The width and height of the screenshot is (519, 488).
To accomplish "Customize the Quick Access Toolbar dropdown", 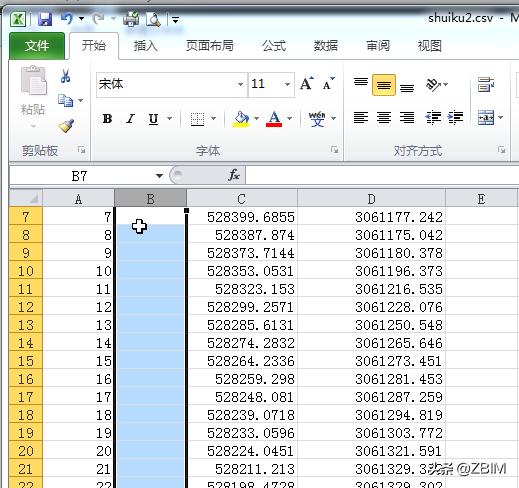I will coord(175,20).
